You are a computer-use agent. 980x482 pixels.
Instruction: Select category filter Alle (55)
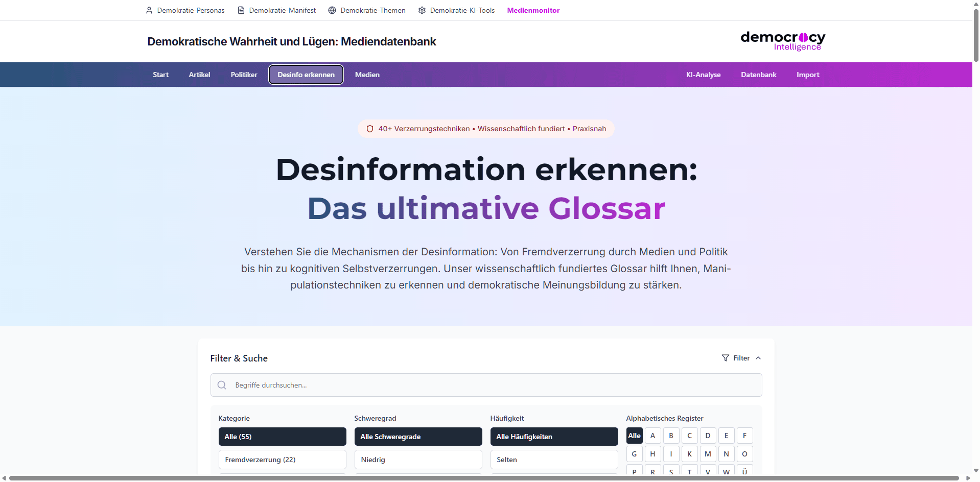282,437
